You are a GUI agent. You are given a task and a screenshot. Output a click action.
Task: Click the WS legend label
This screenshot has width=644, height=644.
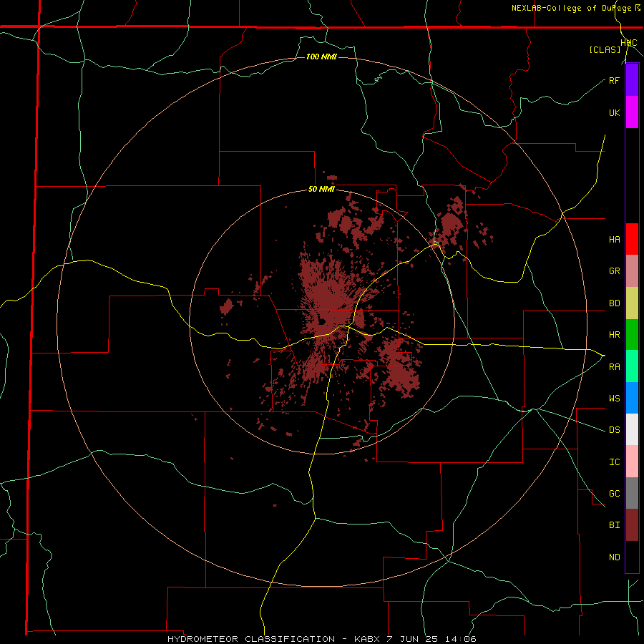click(x=614, y=398)
